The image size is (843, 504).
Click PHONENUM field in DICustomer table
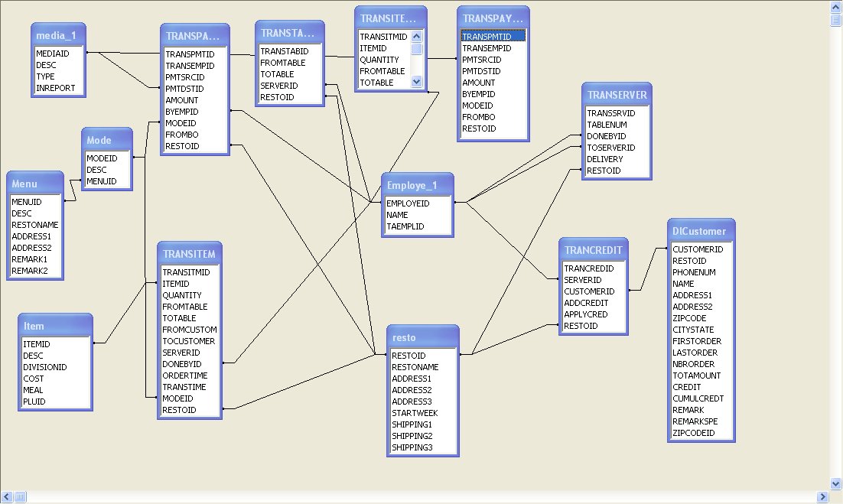(x=694, y=272)
